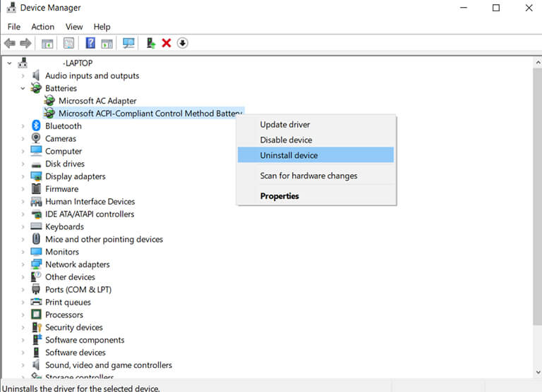Choose Properties in context menu
The width and height of the screenshot is (542, 392).
coord(315,196)
